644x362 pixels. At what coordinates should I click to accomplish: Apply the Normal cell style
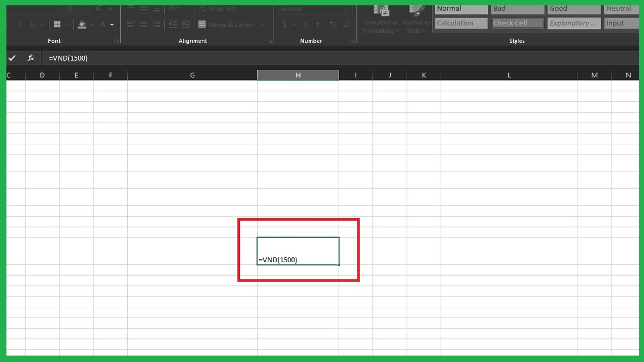coord(460,9)
